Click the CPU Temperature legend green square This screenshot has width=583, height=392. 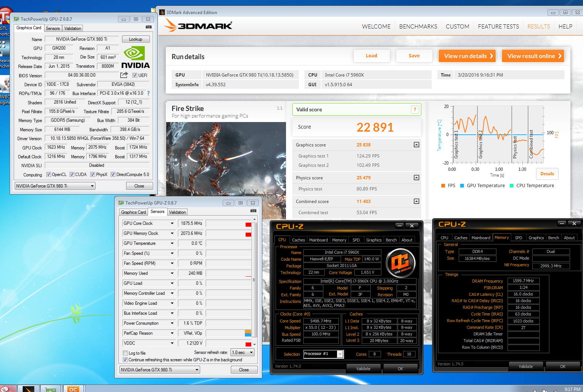pyautogui.click(x=512, y=186)
